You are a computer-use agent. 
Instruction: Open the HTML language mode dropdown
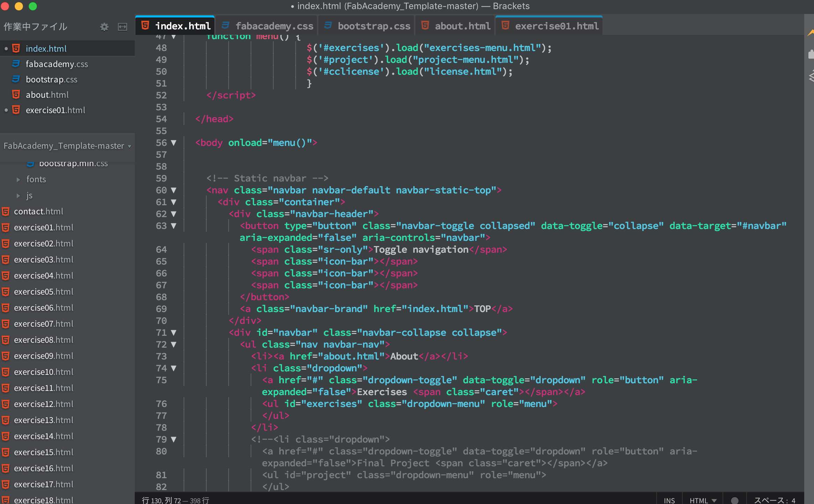(703, 500)
